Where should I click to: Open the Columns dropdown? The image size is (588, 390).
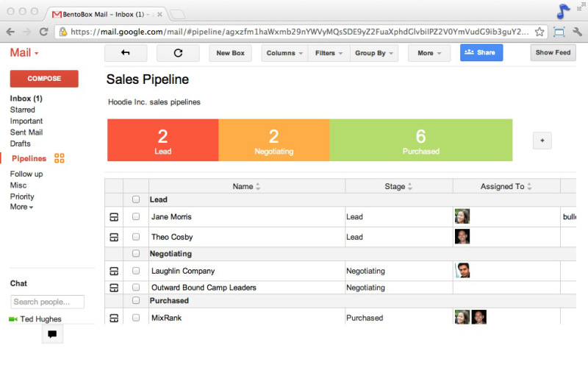tap(284, 53)
